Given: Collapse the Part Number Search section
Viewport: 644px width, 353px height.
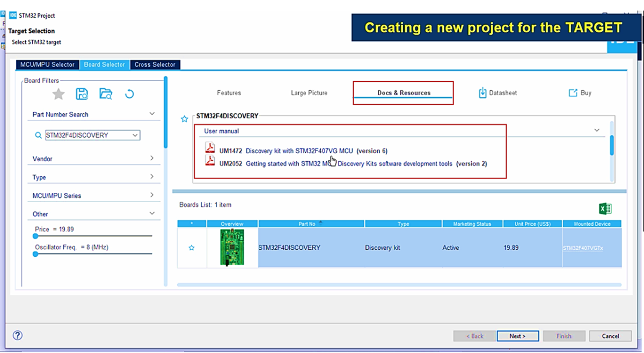Looking at the screenshot, I should coord(152,114).
